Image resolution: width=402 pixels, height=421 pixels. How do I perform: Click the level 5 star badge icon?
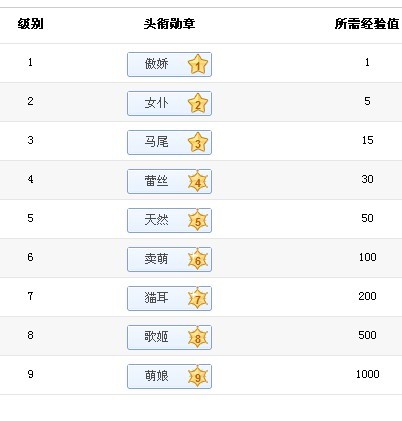[198, 220]
